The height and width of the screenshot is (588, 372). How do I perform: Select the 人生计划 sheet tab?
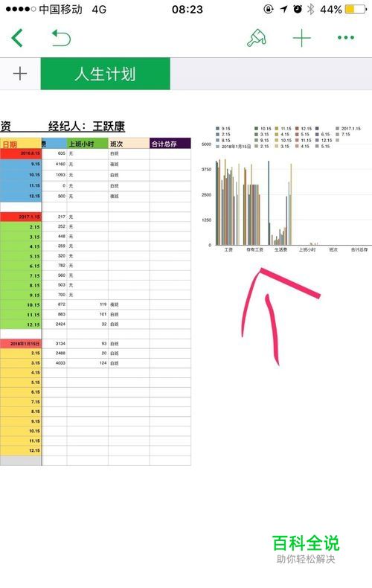[105, 74]
